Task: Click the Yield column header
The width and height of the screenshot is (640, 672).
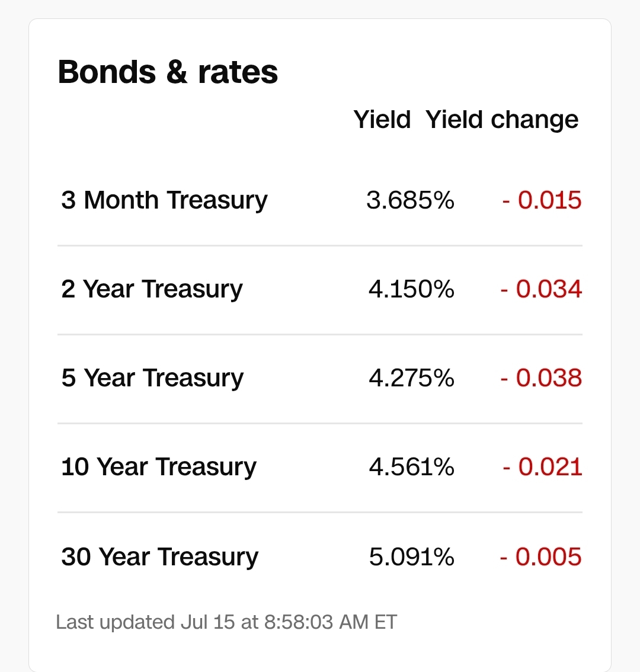Action: coord(382,120)
